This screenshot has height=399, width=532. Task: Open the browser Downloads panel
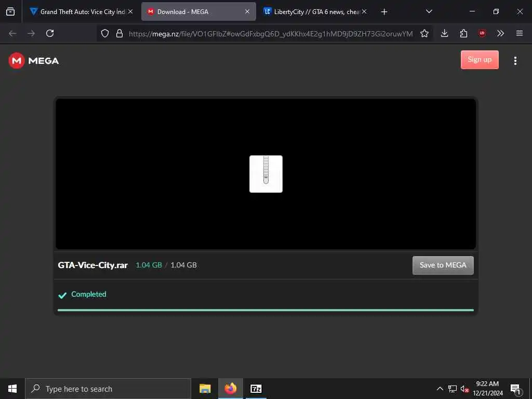[445, 33]
